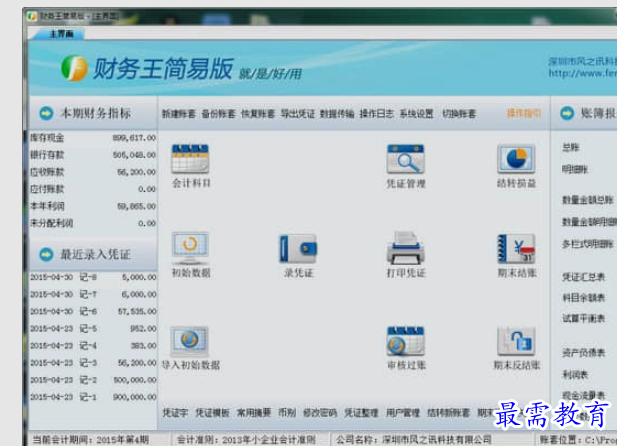Click 常用摘要 in bottom toolbar
The image size is (617, 446).
[254, 413]
